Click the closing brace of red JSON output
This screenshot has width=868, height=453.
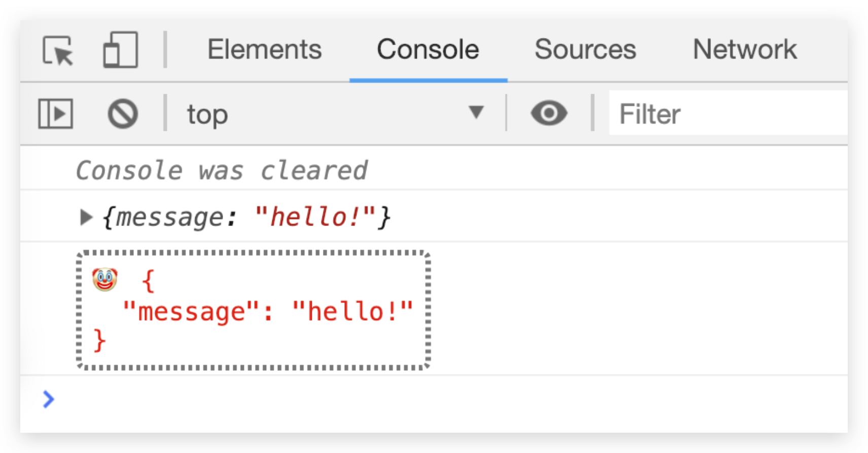tap(99, 340)
